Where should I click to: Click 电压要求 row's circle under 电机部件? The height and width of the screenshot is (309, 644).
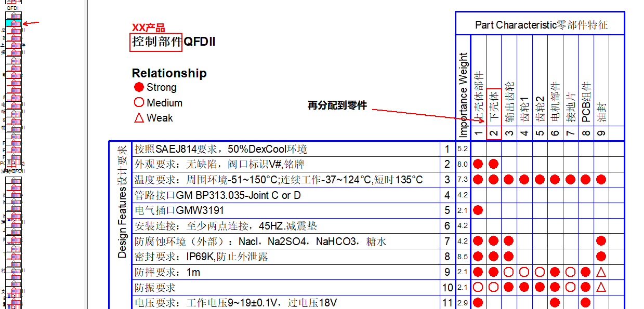(555, 302)
